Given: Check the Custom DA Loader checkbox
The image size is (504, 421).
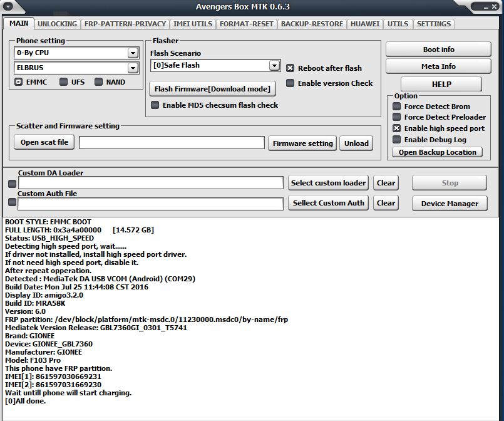Looking at the screenshot, I should (13, 184).
